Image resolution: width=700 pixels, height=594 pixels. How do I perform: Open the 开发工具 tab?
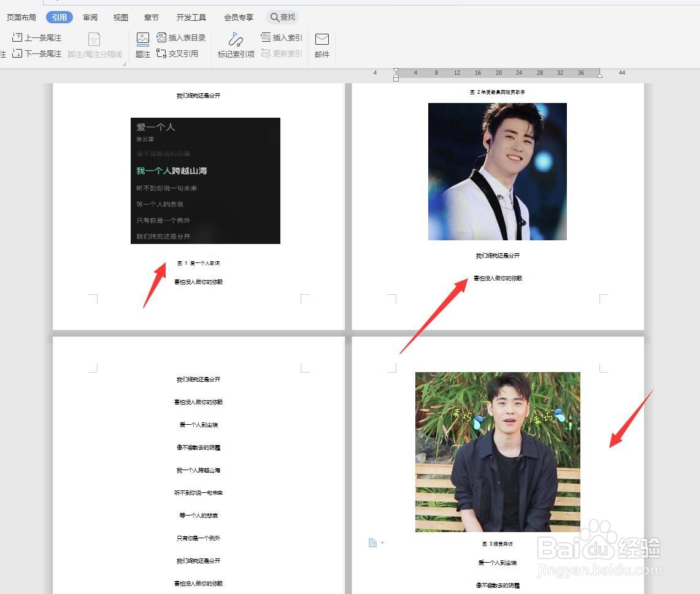(x=191, y=17)
